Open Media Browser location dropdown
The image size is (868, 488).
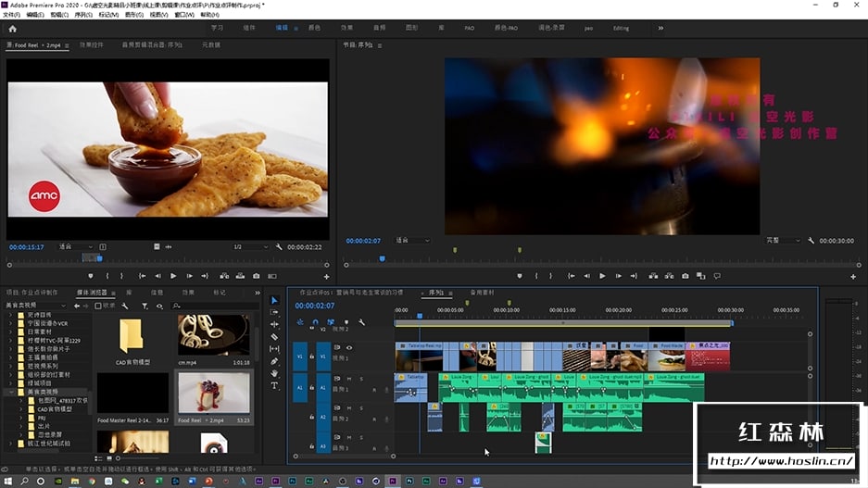coord(36,306)
